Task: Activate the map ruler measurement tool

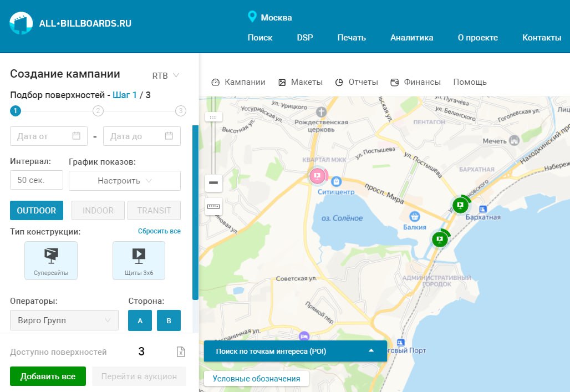Action: tap(213, 207)
